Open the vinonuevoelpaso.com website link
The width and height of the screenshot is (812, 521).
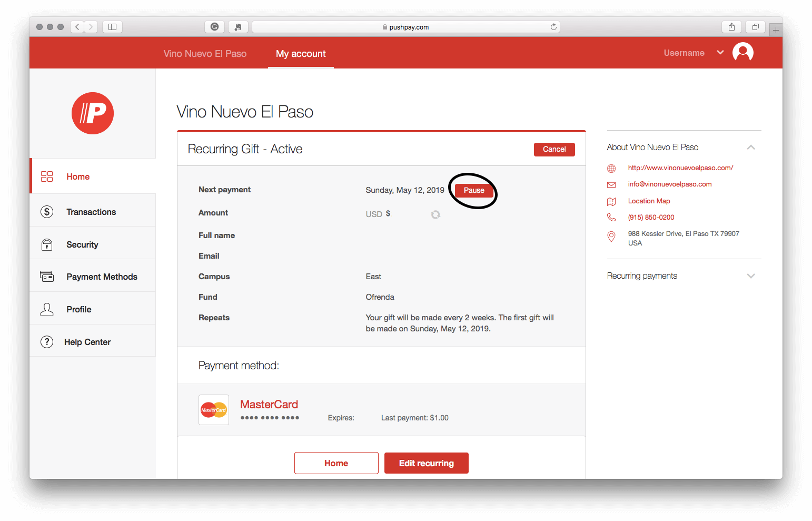coord(680,168)
